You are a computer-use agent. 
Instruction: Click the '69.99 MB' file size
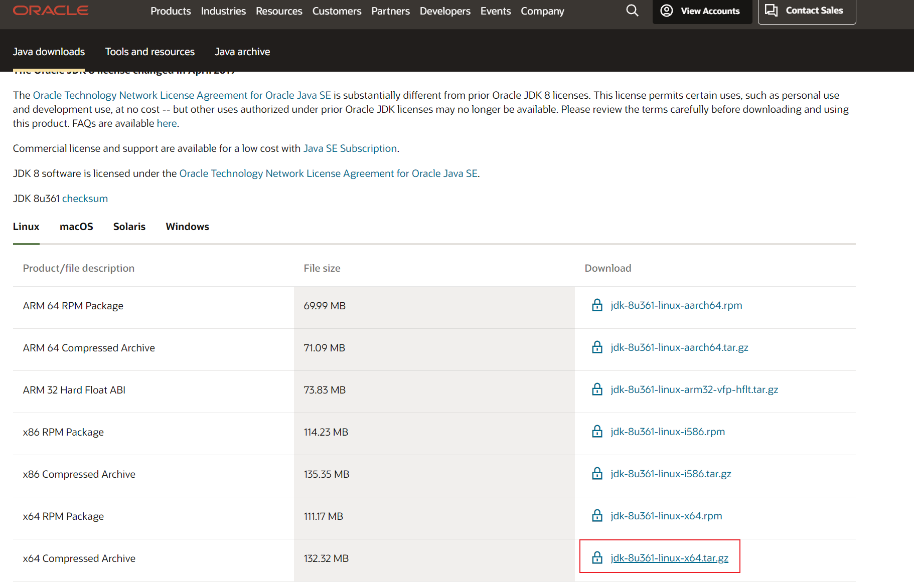coord(325,306)
